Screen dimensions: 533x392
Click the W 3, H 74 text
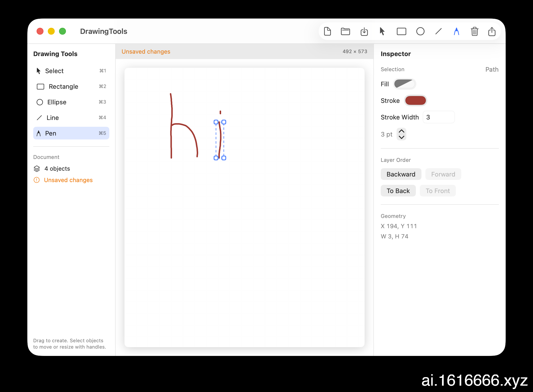pyautogui.click(x=394, y=236)
